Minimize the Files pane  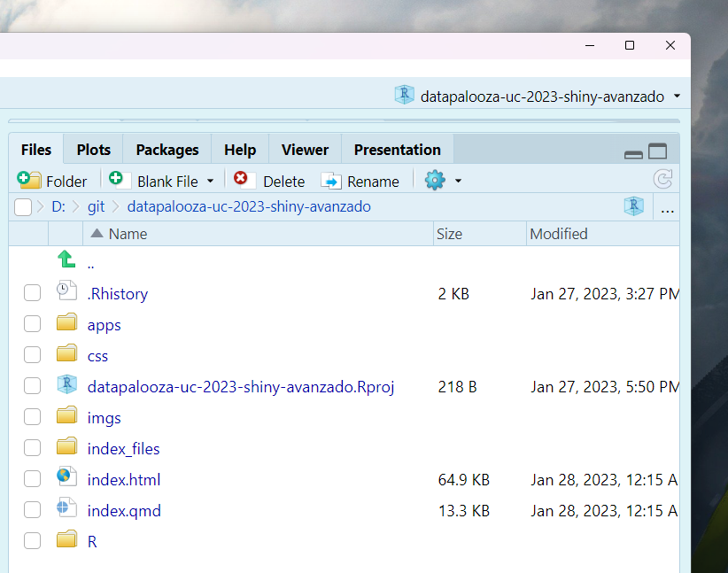pyautogui.click(x=633, y=152)
